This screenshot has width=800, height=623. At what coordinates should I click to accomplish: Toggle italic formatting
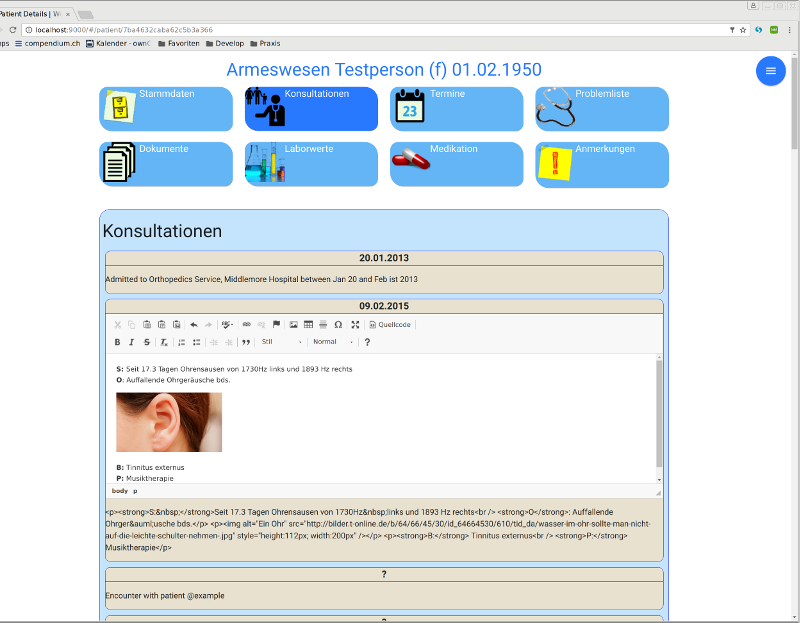pyautogui.click(x=132, y=342)
